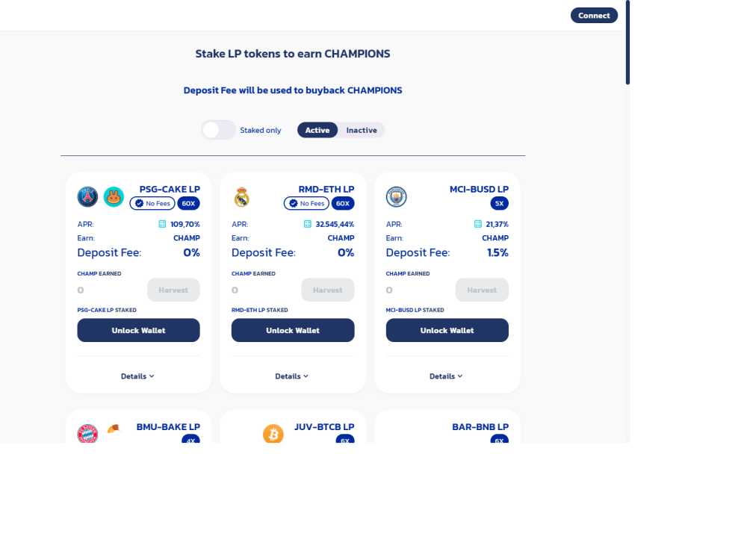The image size is (747, 560).
Task: Click the PancakeSwap bunny token icon
Action: (x=114, y=196)
